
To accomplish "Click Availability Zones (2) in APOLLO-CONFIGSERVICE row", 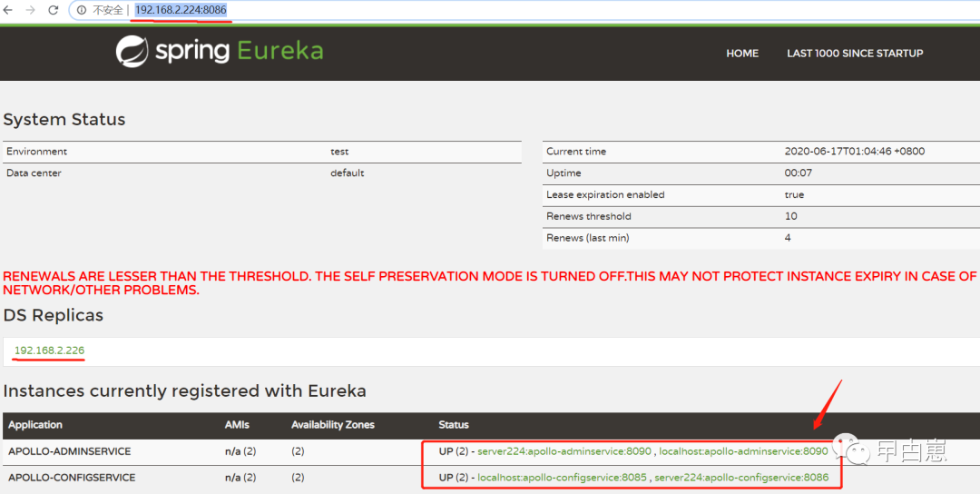I will [298, 478].
